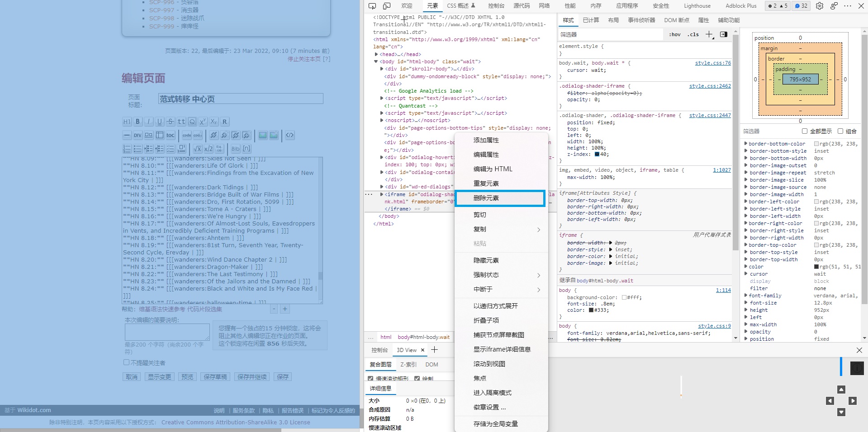Open the style.css:2462 source link
Screen dimensions: 868x432
[x=710, y=86]
